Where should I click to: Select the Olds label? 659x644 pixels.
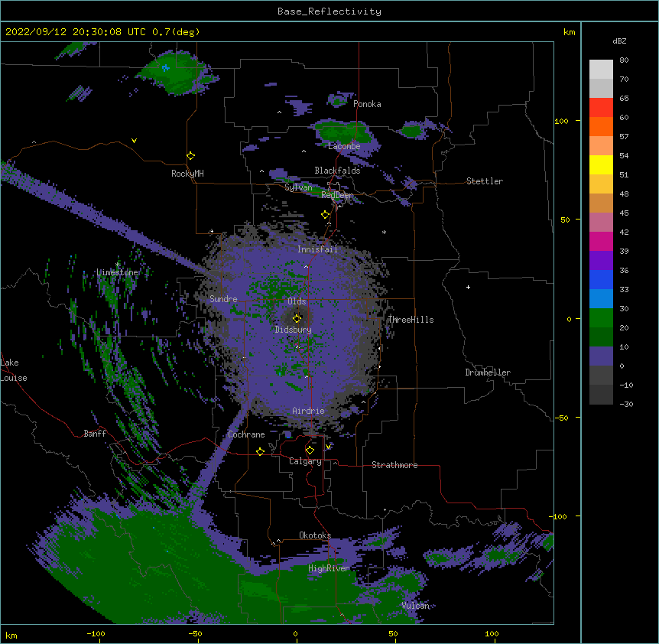click(297, 301)
